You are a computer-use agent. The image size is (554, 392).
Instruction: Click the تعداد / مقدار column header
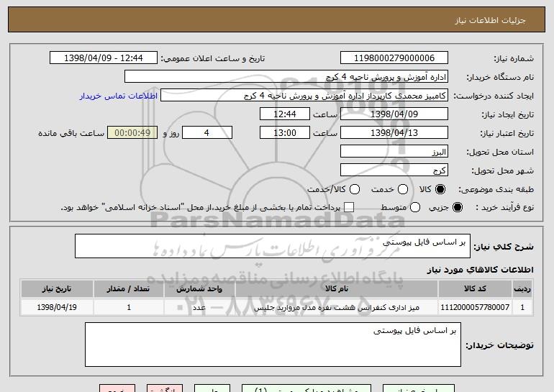[129, 289]
